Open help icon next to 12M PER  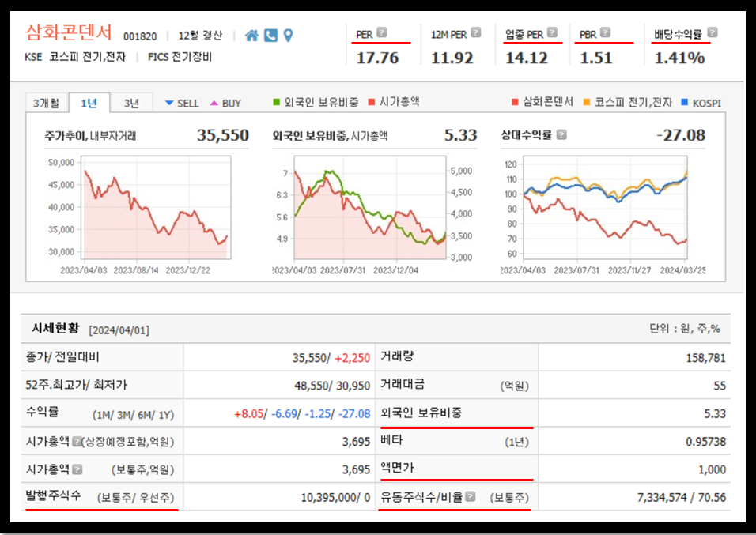(476, 32)
